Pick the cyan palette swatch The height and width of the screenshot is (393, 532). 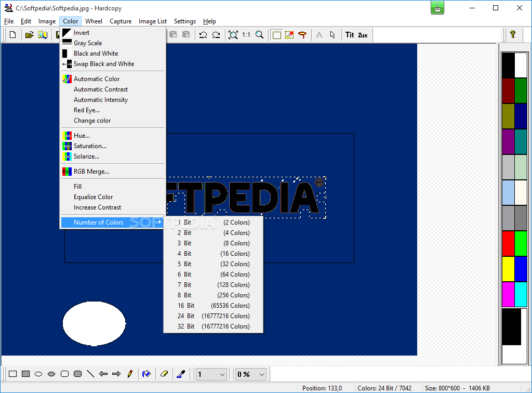(x=521, y=294)
